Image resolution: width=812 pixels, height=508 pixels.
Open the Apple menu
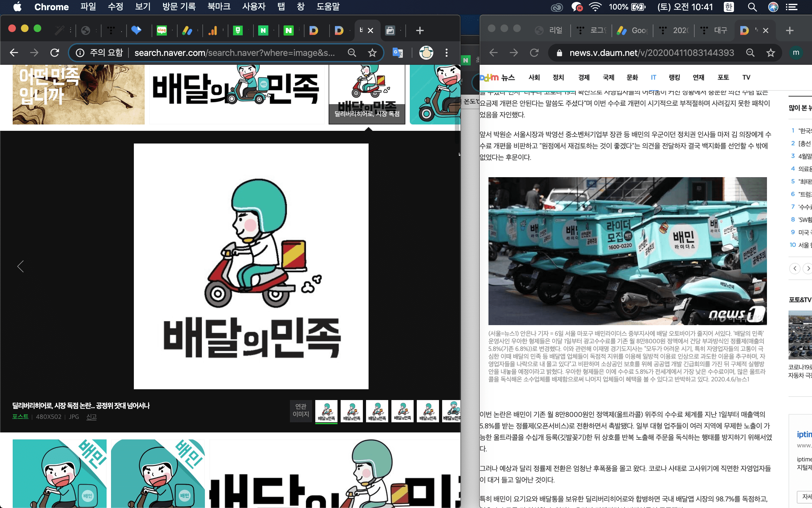pos(17,7)
